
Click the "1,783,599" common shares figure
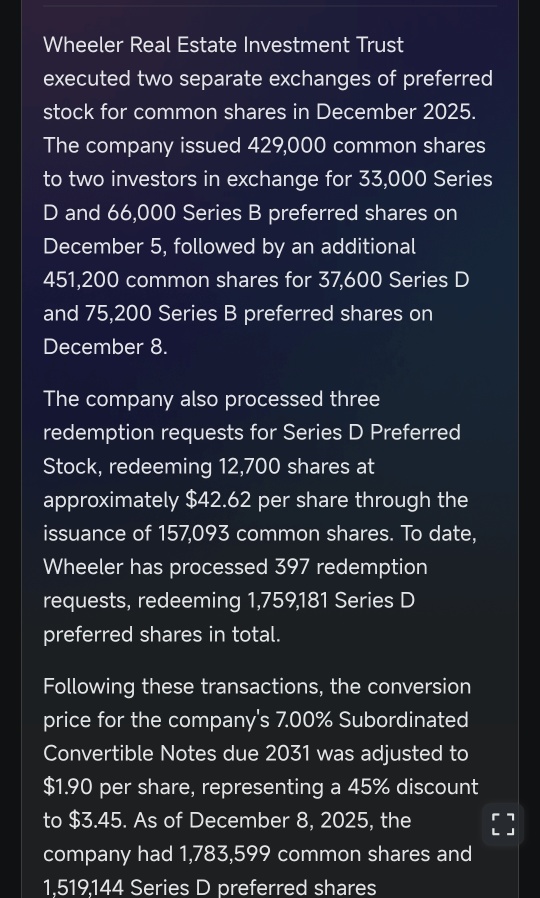click(x=225, y=854)
